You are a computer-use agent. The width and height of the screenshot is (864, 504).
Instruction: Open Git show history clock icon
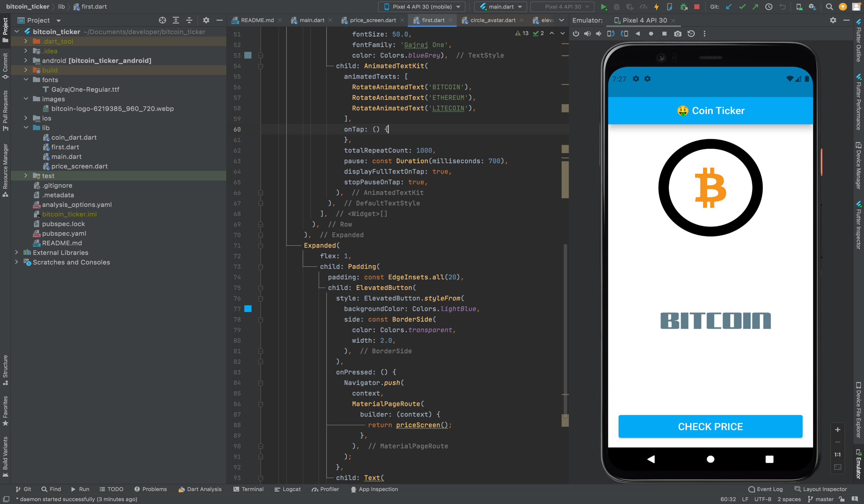(769, 6)
